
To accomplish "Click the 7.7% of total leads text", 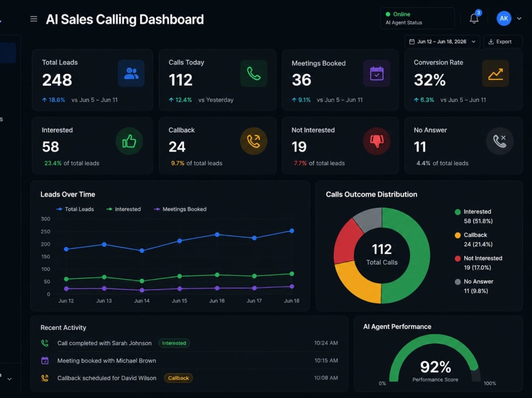I will coord(319,163).
